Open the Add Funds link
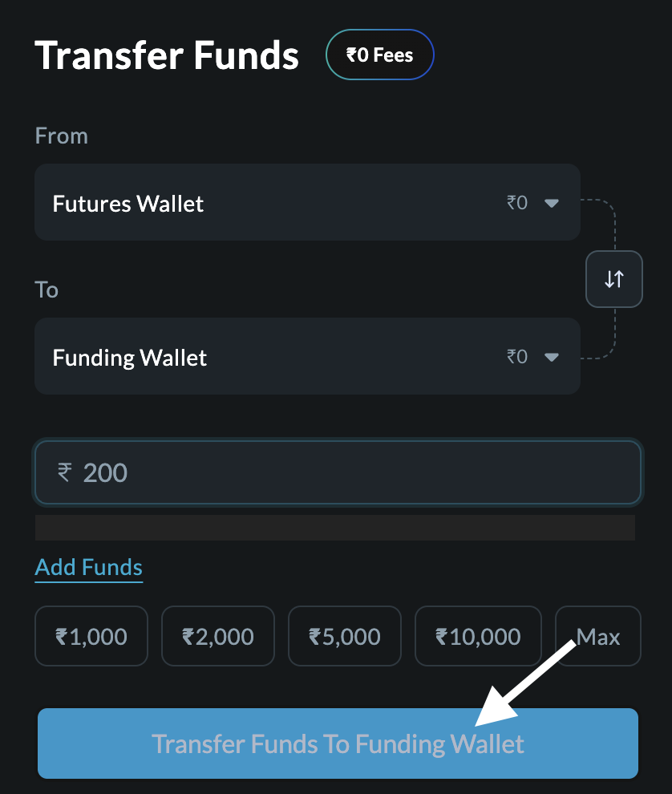This screenshot has width=672, height=794. coord(89,568)
